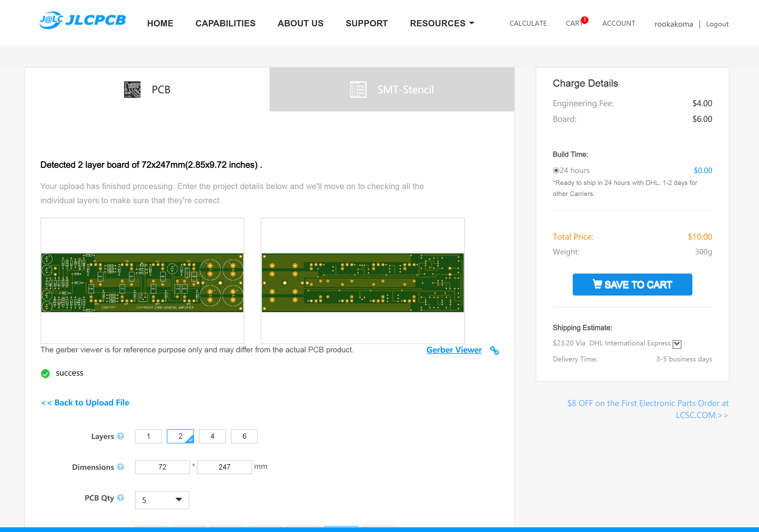Image resolution: width=759 pixels, height=532 pixels.
Task: Open the Support menu
Action: 367,24
